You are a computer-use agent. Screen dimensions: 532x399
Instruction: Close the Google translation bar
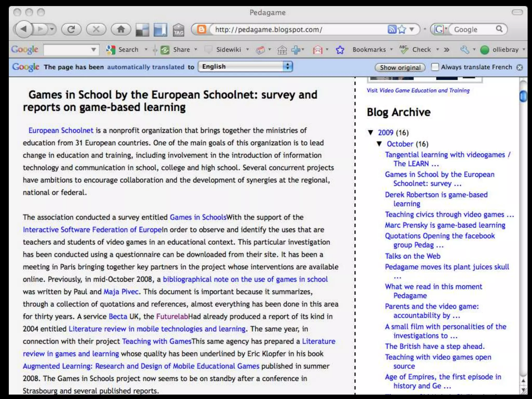click(x=519, y=68)
